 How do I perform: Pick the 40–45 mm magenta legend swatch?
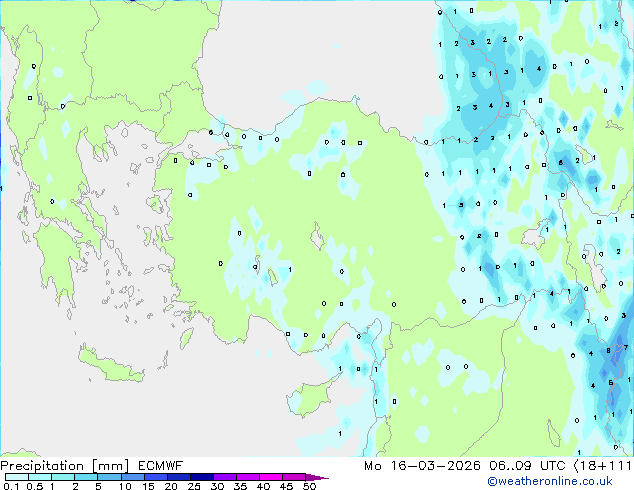click(271, 477)
